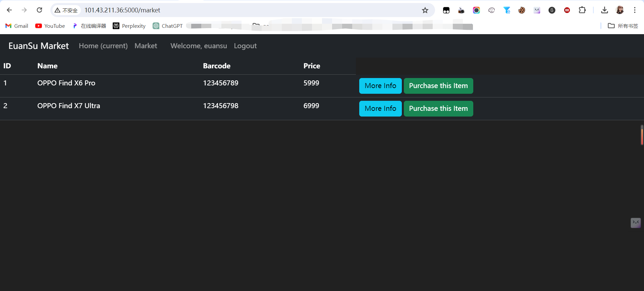Open the not-secure site info warning

(66, 10)
